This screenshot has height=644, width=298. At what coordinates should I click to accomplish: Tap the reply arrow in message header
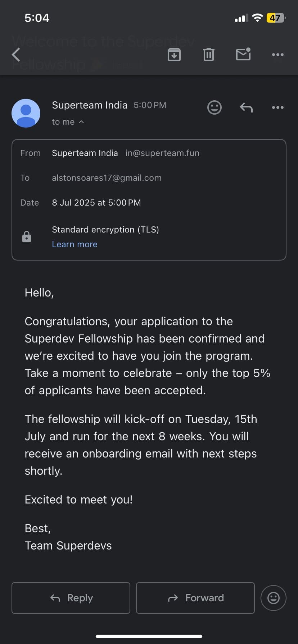click(x=246, y=107)
